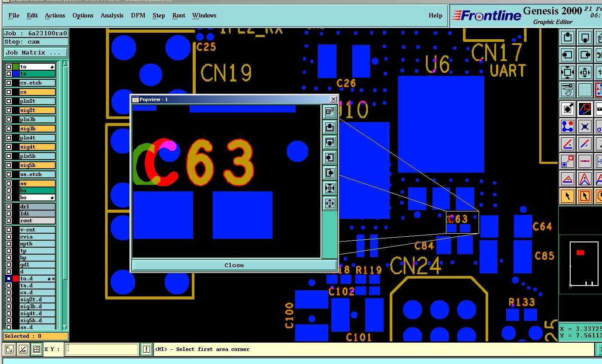
Task: Click the exclamation mark icon beside coordinate field
Action: click(x=146, y=349)
